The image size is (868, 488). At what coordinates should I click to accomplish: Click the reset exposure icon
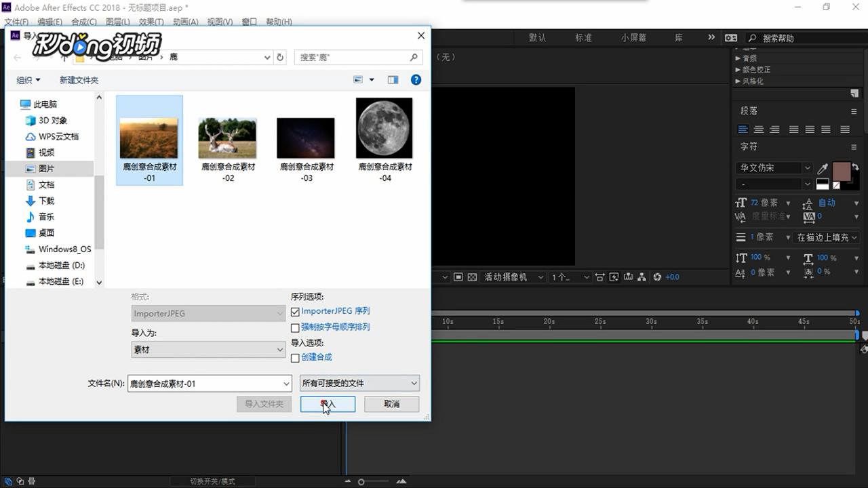(656, 277)
